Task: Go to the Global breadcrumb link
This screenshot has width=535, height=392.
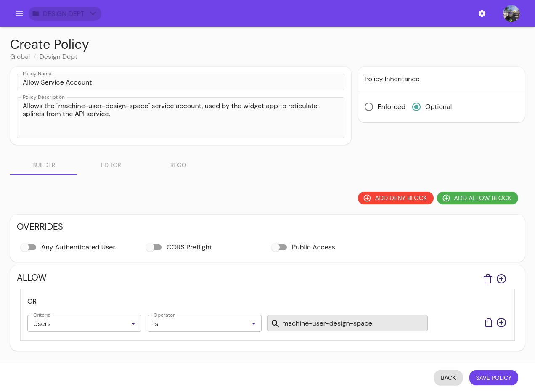Action: click(20, 57)
